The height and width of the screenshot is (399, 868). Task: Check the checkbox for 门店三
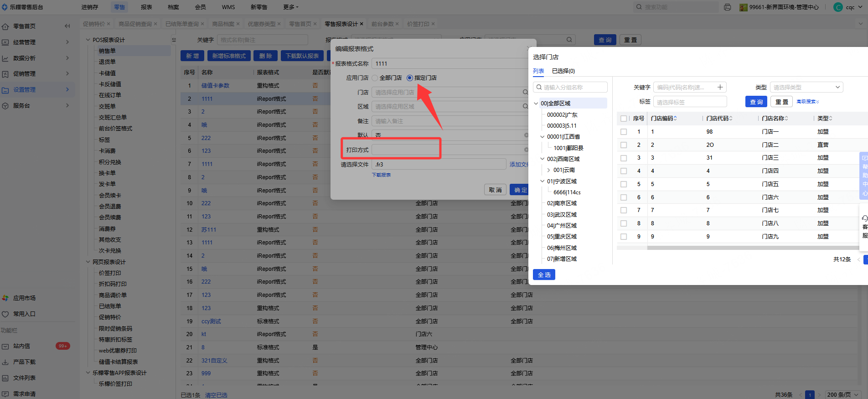coord(624,158)
